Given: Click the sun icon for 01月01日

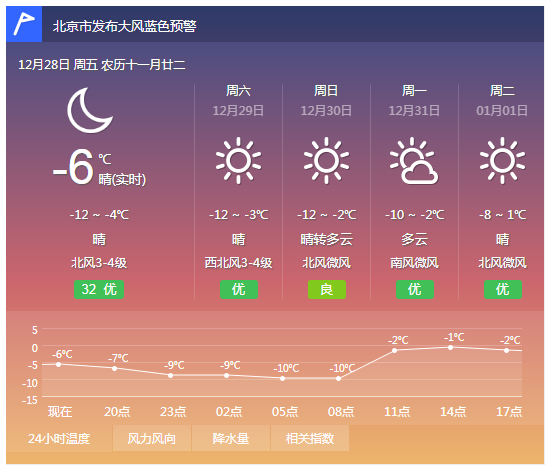Looking at the screenshot, I should pyautogui.click(x=502, y=161).
